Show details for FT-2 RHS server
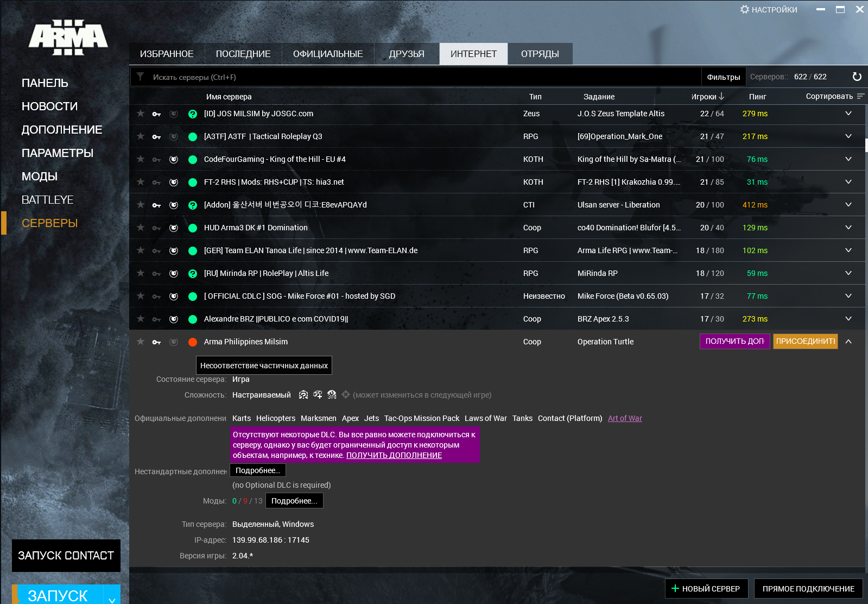Viewport: 868px width, 604px height. click(848, 182)
